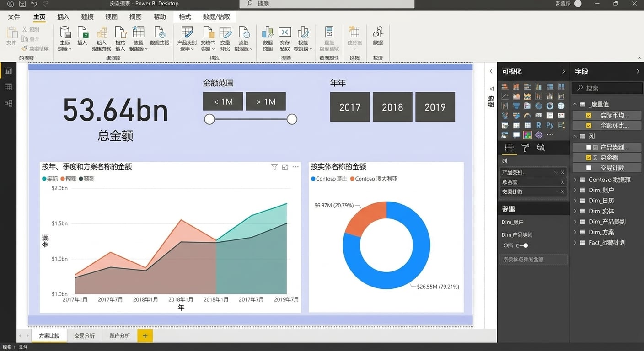Image resolution: width=644 pixels, height=351 pixels.
Task: Select the Q&A speech bubble visual
Action: pos(516,135)
